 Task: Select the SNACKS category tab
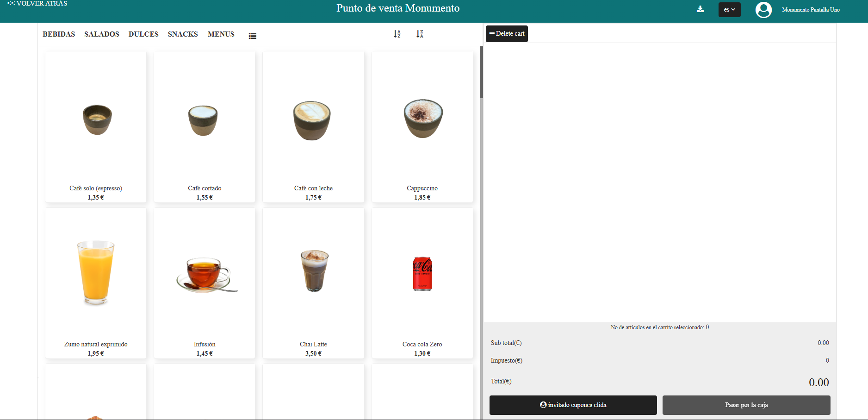(x=183, y=34)
